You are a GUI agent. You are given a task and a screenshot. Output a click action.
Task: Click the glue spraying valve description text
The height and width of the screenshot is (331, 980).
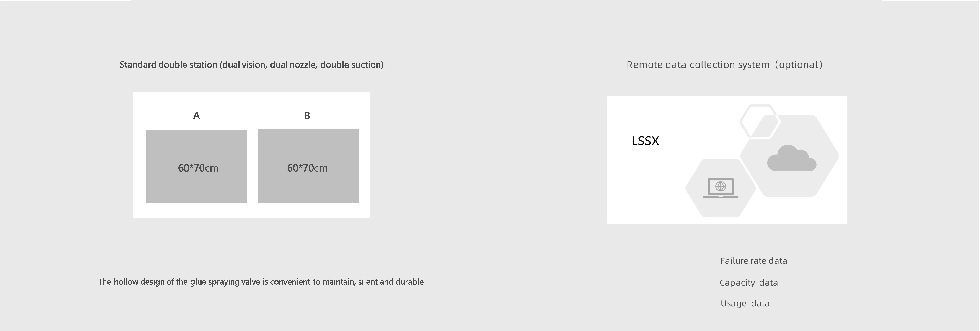[x=261, y=282]
